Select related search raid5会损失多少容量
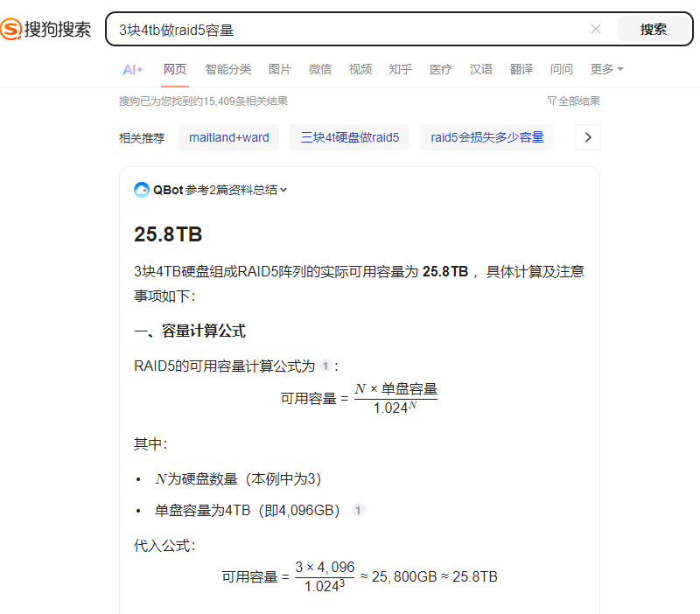The image size is (700, 614). coord(486,137)
